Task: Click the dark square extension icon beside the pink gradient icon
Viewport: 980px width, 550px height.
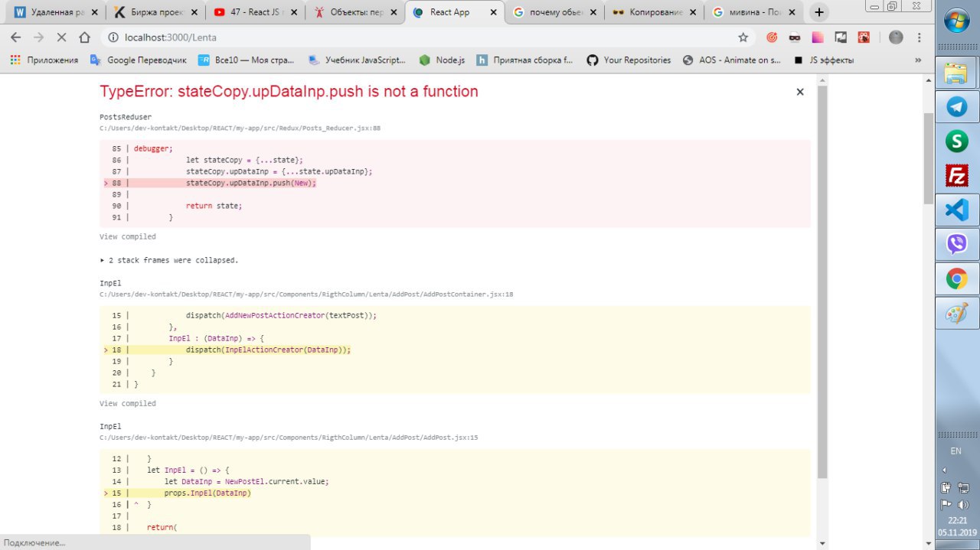Action: 841,37
